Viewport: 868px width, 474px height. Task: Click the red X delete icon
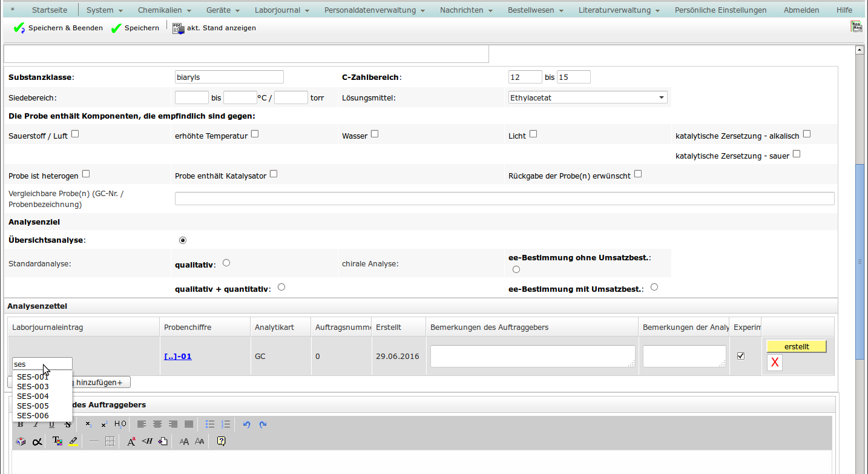click(775, 362)
